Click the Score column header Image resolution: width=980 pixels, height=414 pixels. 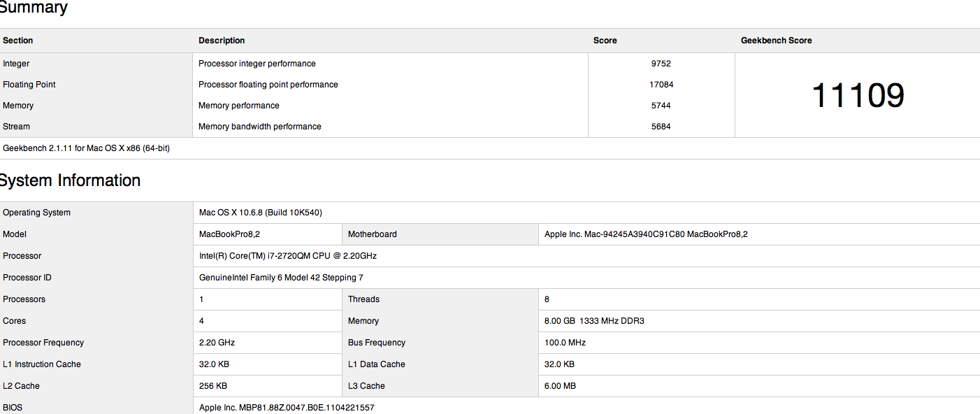pos(605,41)
